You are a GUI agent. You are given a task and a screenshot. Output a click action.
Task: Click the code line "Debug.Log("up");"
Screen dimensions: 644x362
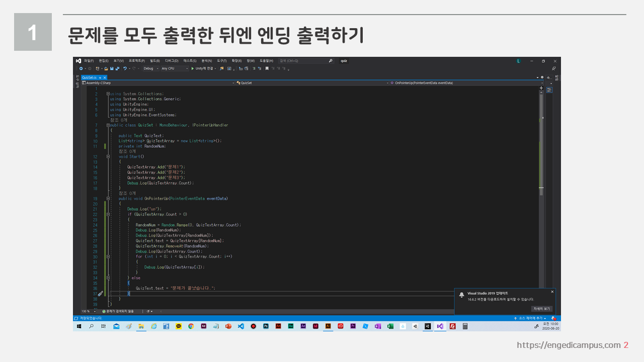coord(144,209)
